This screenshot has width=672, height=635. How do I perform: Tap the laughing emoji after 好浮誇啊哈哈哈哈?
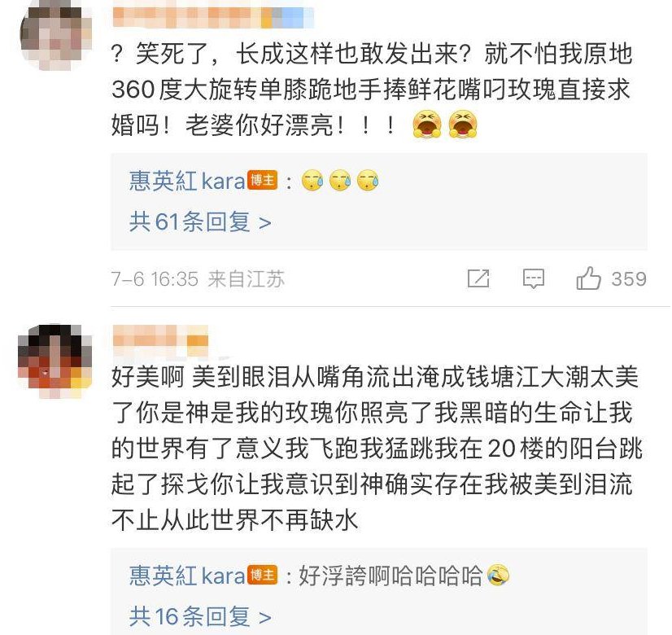point(498,575)
